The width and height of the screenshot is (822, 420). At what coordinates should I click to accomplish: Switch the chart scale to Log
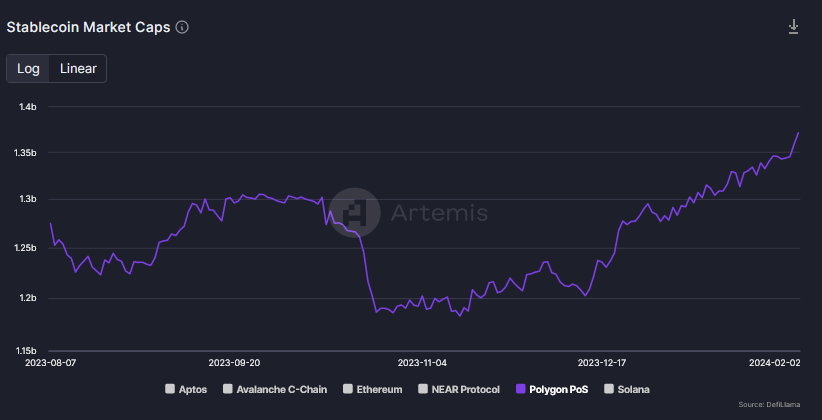[28, 68]
